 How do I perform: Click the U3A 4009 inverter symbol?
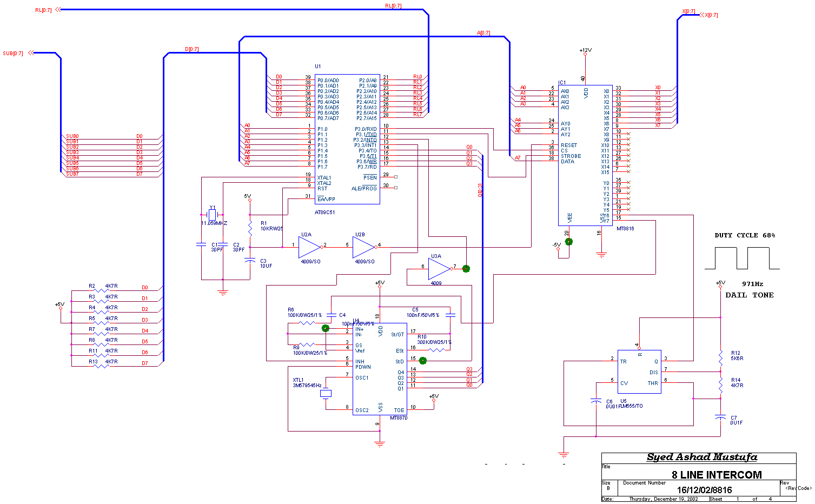(x=440, y=269)
